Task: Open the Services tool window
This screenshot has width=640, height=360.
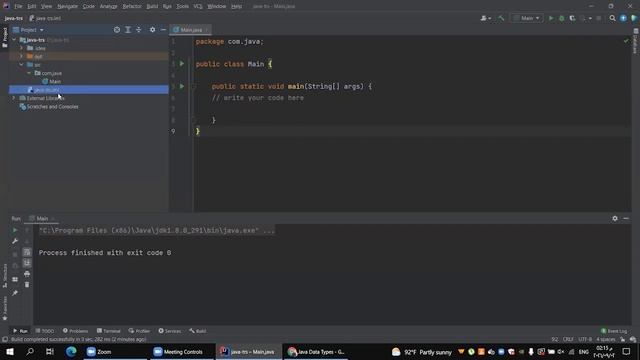Action: [170, 331]
